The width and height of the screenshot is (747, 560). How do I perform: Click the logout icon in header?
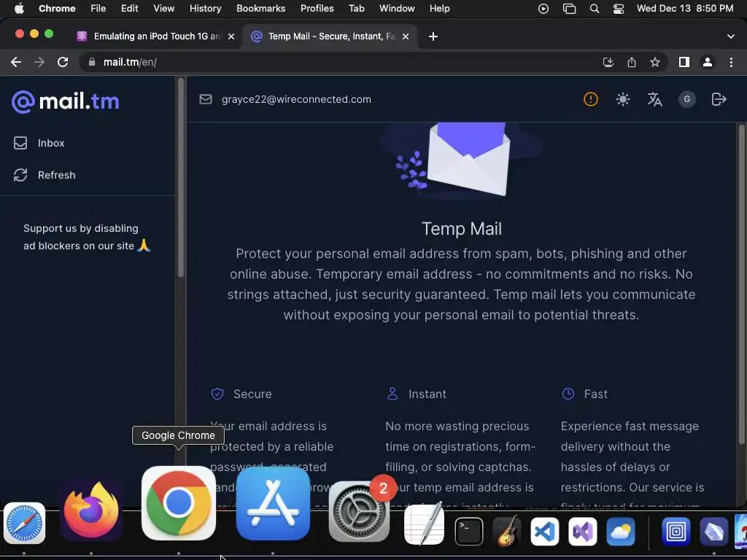coord(719,99)
